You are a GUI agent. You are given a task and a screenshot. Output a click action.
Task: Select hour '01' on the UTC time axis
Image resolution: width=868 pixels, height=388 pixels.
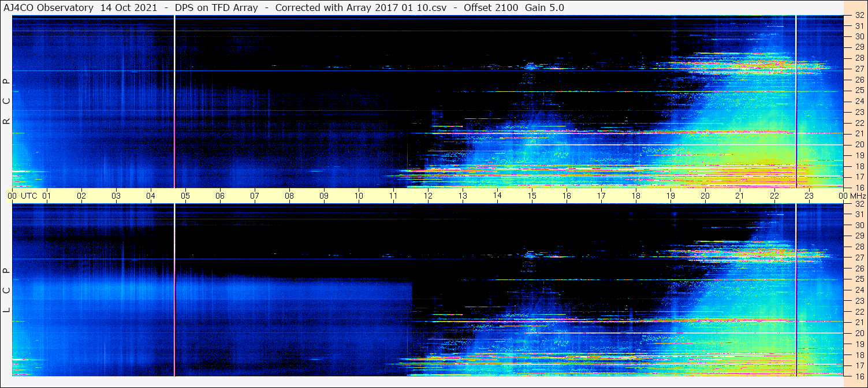(47, 196)
